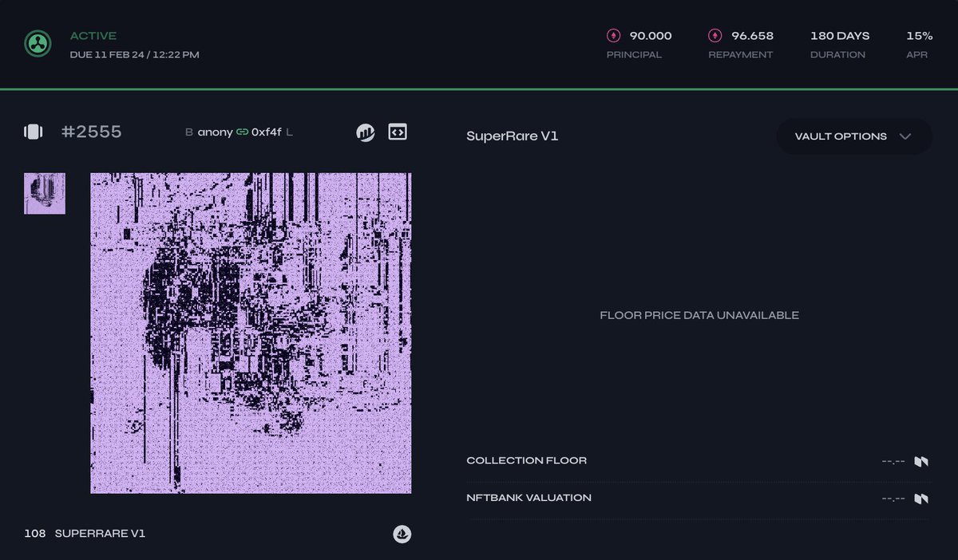Click the ACTIVE status label

[x=93, y=35]
